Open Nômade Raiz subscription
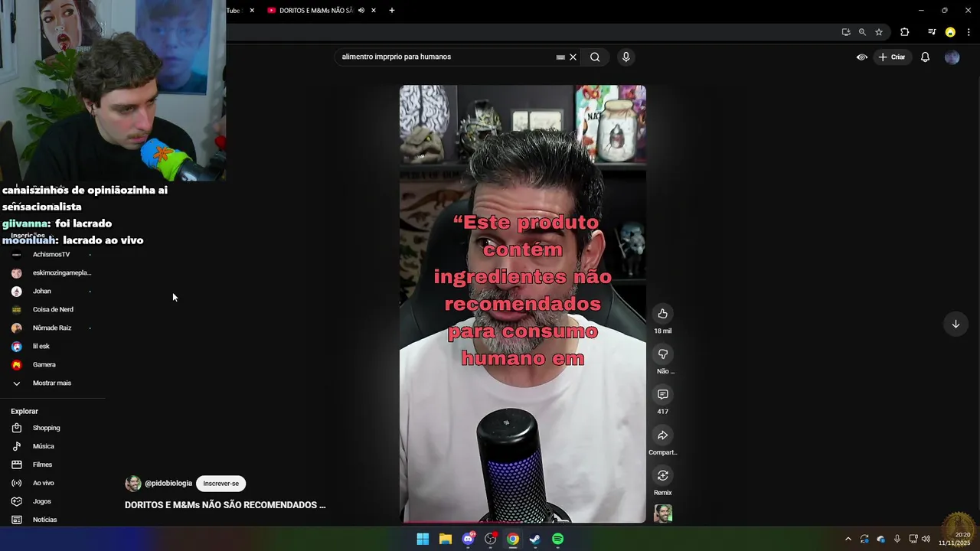980x551 pixels. point(52,328)
